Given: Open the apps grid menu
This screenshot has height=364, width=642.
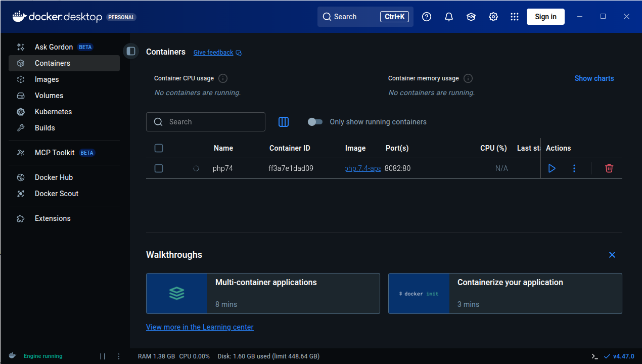Looking at the screenshot, I should pyautogui.click(x=515, y=17).
